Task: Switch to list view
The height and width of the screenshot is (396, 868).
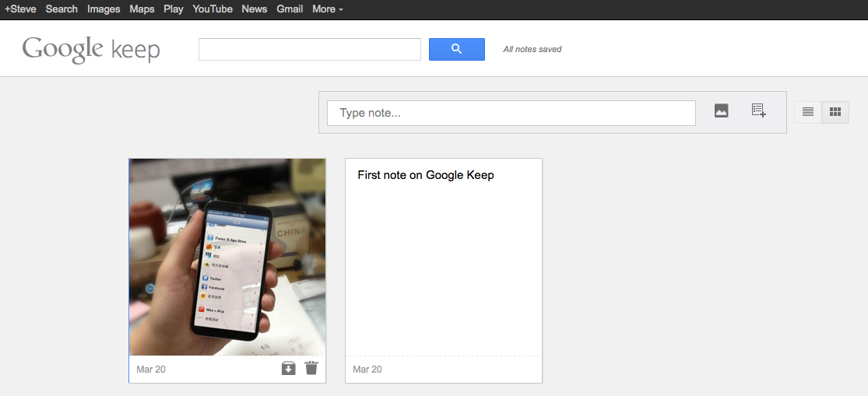Action: pyautogui.click(x=808, y=112)
